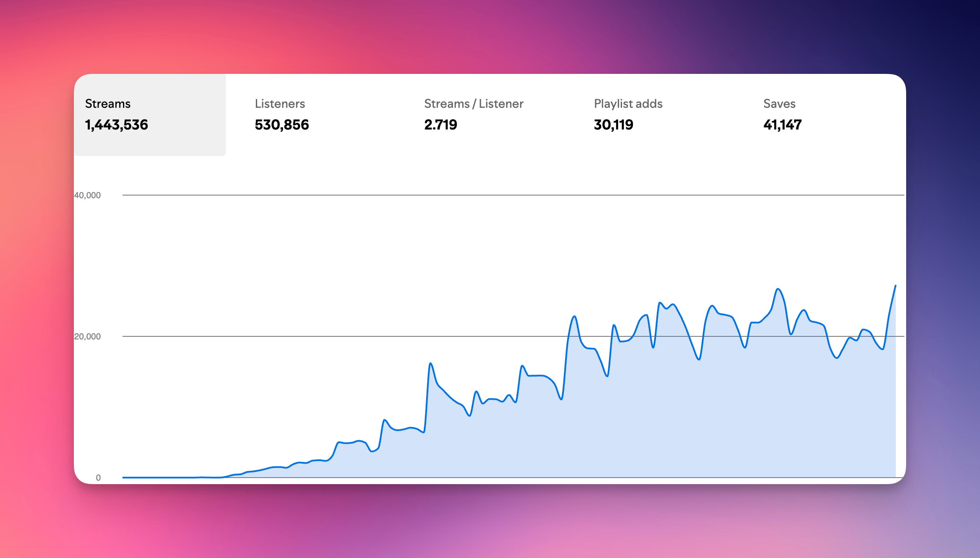The height and width of the screenshot is (558, 980).
Task: Click the chart's highest mid-right peak
Action: [778, 289]
